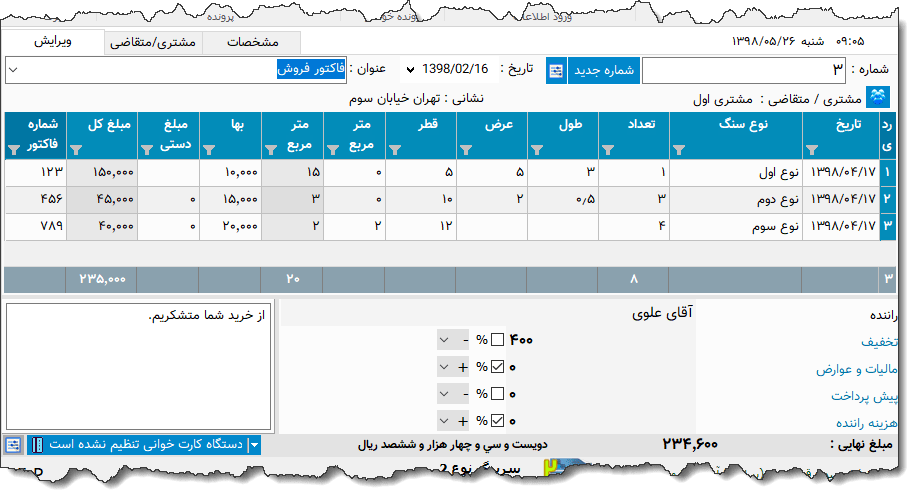Click دستگاه کارت خوانی تنظیم نشده است button
The image size is (908, 490).
[145, 445]
